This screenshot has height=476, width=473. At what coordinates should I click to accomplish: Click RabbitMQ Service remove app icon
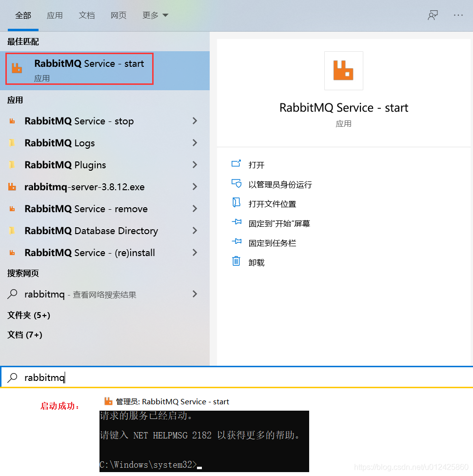(x=12, y=209)
